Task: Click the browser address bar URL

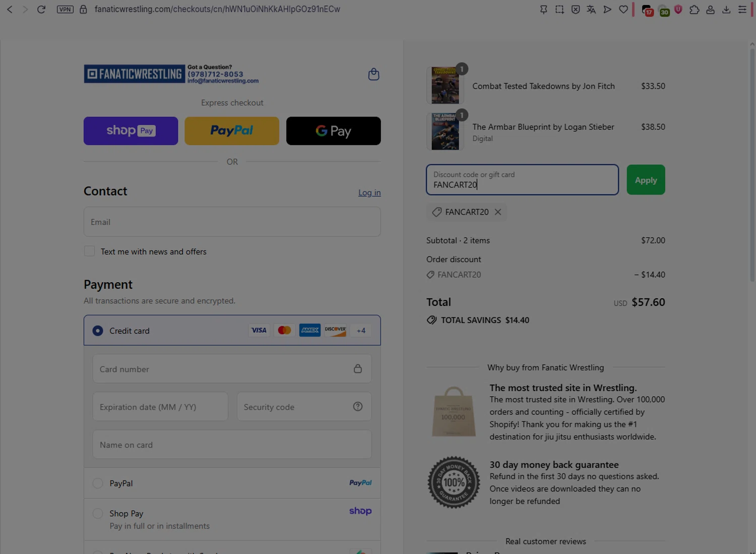Action: 217,9
